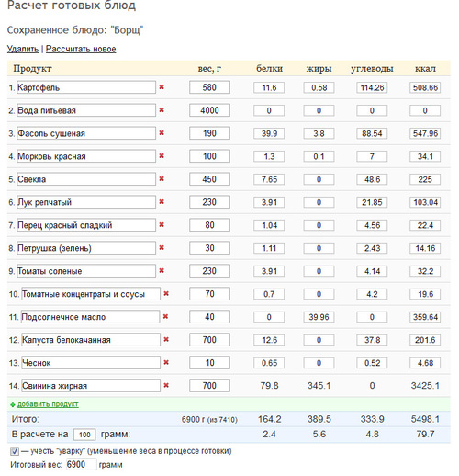Select the Лук репчатый product name field
The height and width of the screenshot is (476, 459).
pyautogui.click(x=86, y=202)
